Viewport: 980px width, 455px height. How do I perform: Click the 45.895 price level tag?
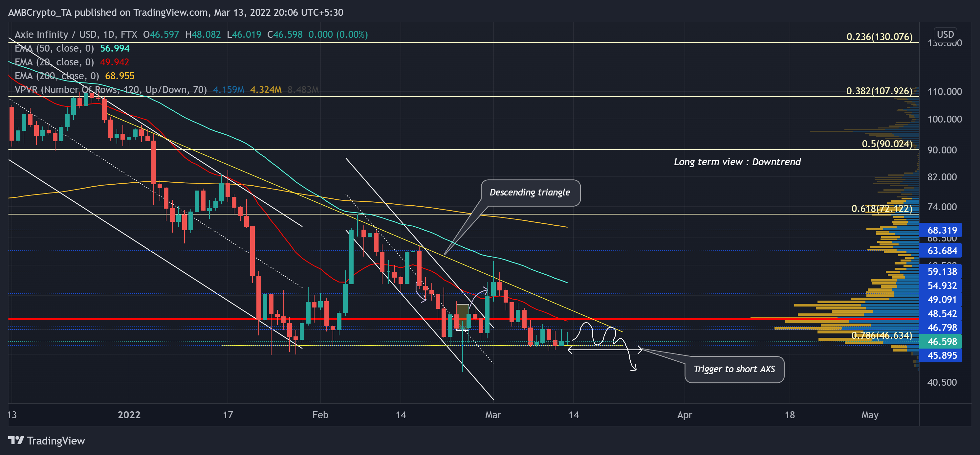coord(941,355)
